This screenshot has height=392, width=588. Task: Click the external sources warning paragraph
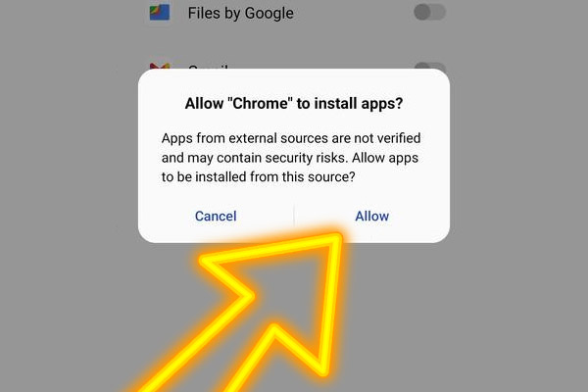point(291,158)
